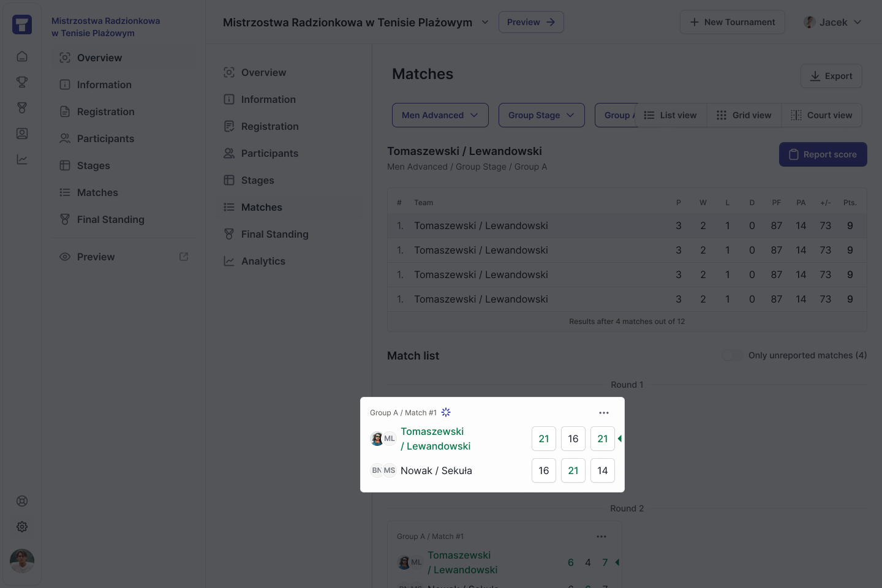Image resolution: width=882 pixels, height=588 pixels.
Task: Click external link icon beside Preview
Action: [x=184, y=257]
